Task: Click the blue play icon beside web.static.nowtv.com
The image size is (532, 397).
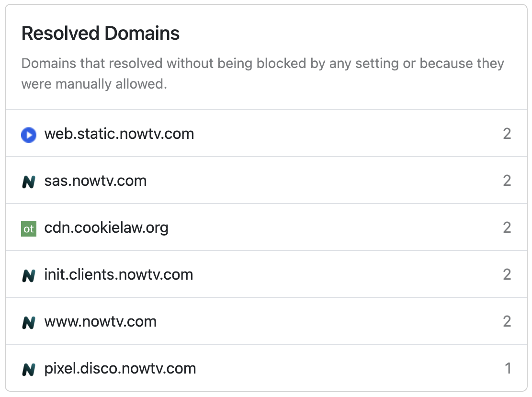Action: point(29,135)
